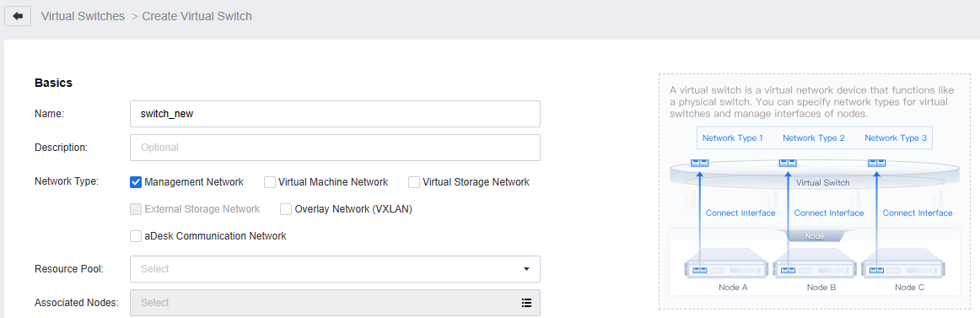Image resolution: width=980 pixels, height=318 pixels.
Task: Open the Associated Nodes selector
Action: point(335,302)
